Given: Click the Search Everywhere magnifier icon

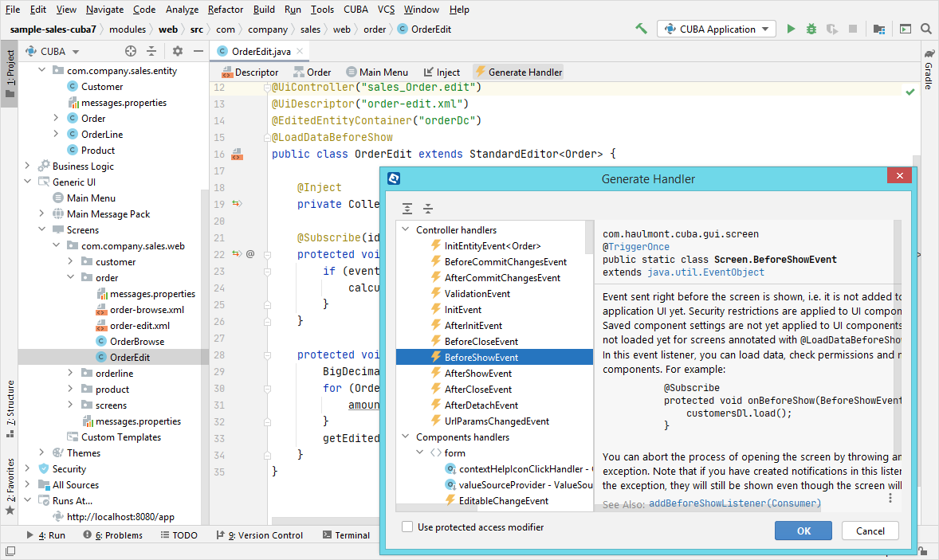Looking at the screenshot, I should click(x=926, y=29).
